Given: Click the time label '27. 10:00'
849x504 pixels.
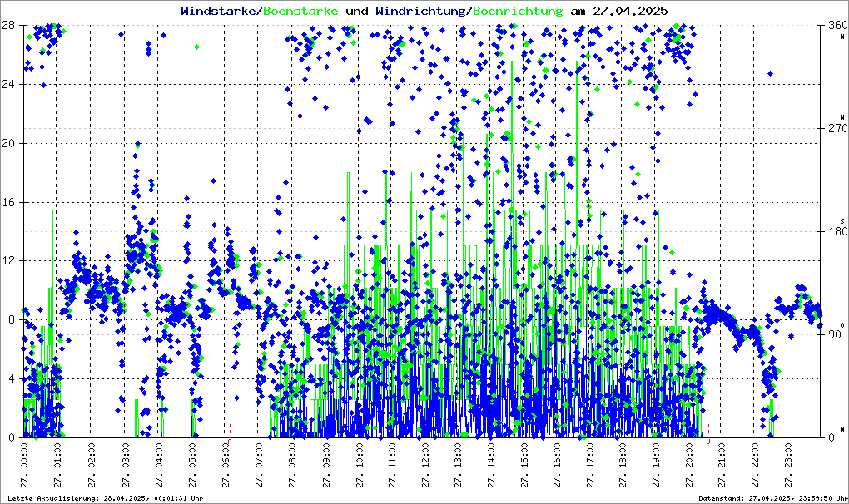Looking at the screenshot, I should (358, 465).
